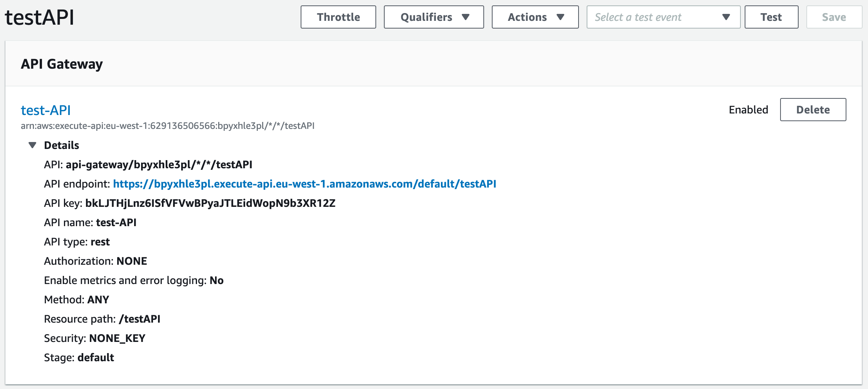Screen dimensions: 868x389
Task: Click the Test button
Action: (771, 17)
